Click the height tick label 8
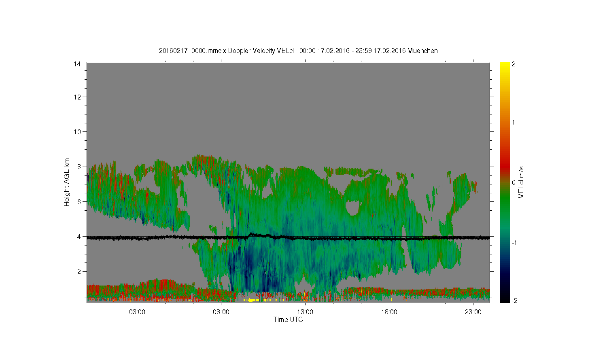The image size is (607, 364). pyautogui.click(x=79, y=166)
